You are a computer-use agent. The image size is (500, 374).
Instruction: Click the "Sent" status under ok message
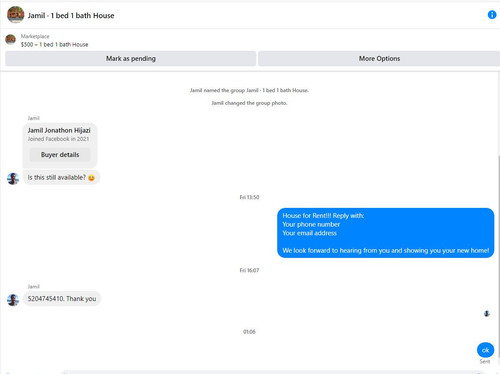point(485,361)
